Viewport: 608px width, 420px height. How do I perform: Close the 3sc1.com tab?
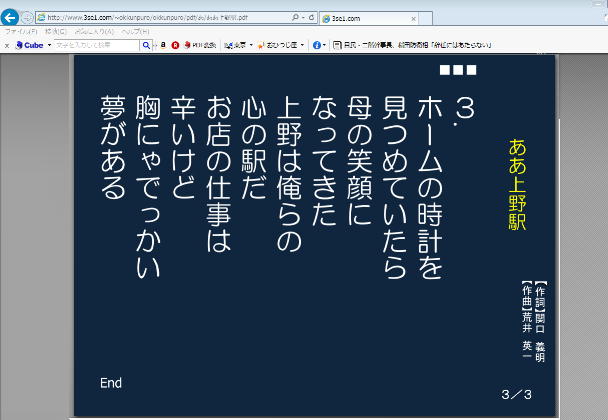pos(413,18)
